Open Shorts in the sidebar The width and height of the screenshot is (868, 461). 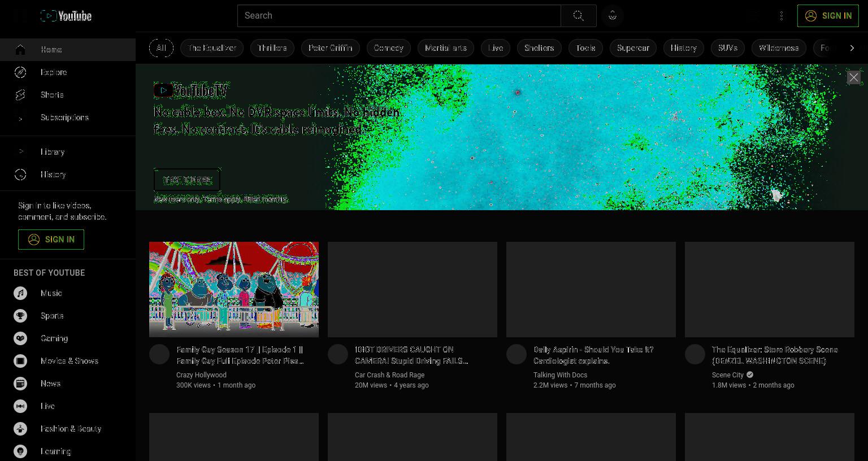click(68, 95)
